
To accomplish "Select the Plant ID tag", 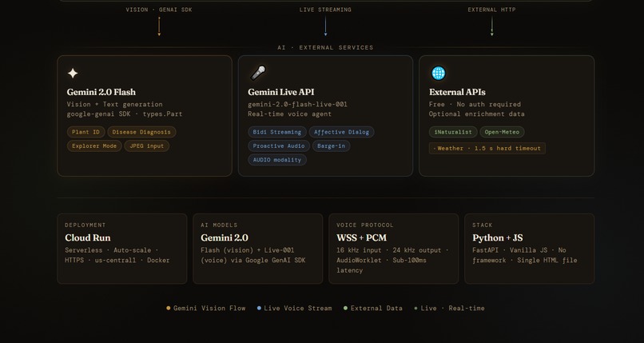I will (x=85, y=132).
